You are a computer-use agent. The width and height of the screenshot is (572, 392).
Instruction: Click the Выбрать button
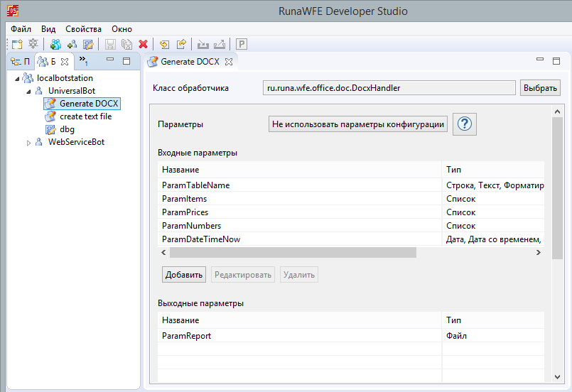pos(540,88)
